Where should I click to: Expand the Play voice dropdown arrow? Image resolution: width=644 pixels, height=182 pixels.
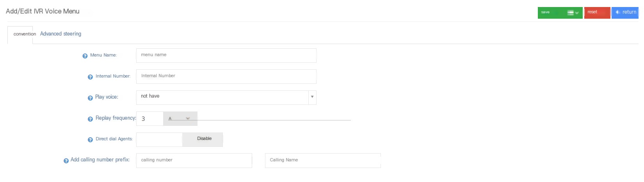tap(312, 97)
